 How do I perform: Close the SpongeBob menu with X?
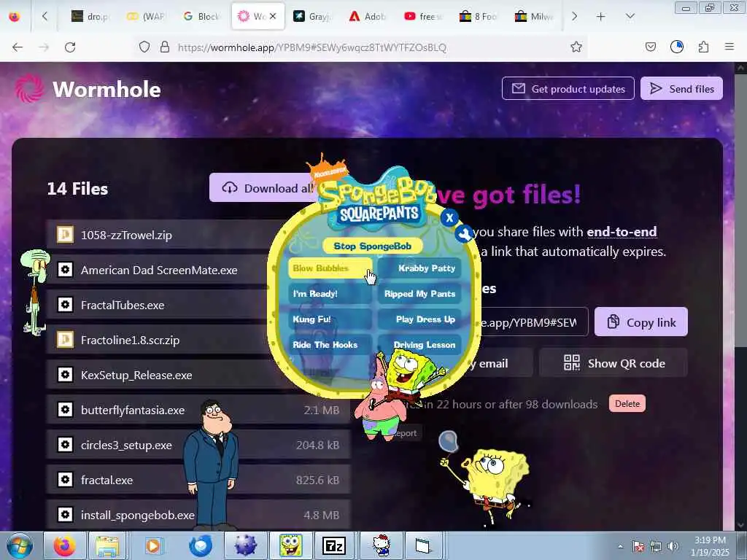pos(449,217)
